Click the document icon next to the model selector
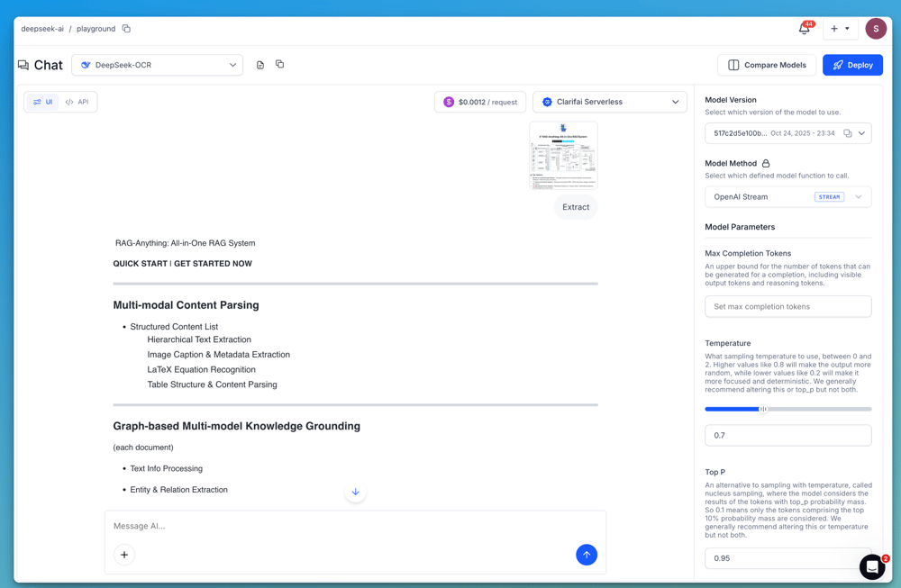901x588 pixels. pyautogui.click(x=260, y=65)
